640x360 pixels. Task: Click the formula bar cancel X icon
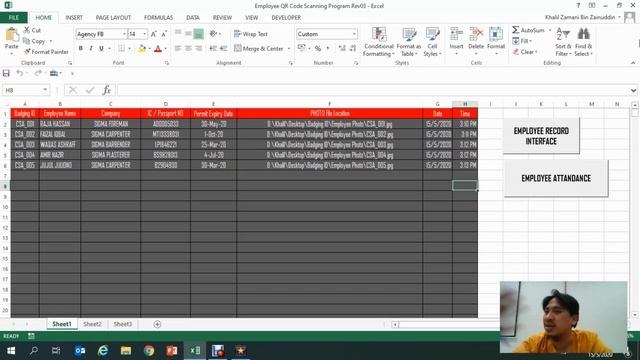pyautogui.click(x=73, y=90)
